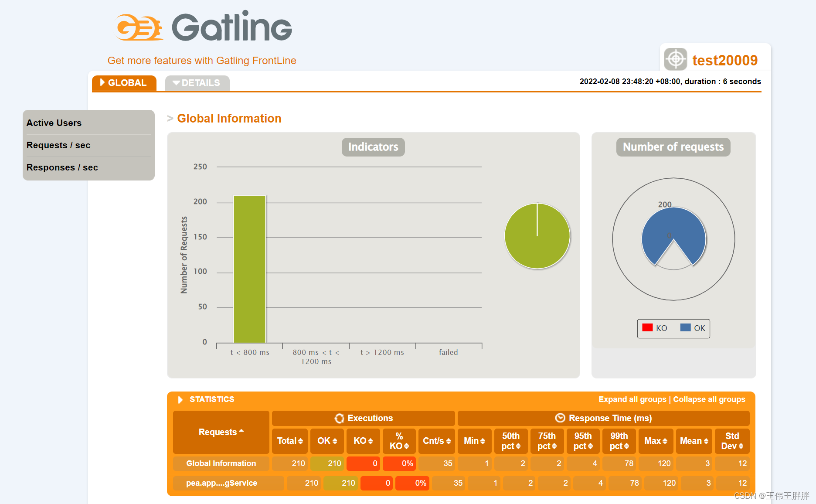Click pea.app....gService Std Dev value 12
This screenshot has width=816, height=504.
(x=733, y=483)
